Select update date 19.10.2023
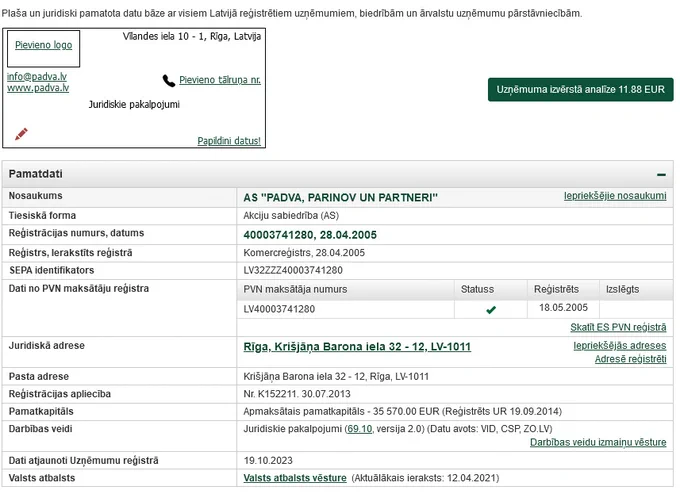Image resolution: width=680 pixels, height=494 pixels. [268, 461]
